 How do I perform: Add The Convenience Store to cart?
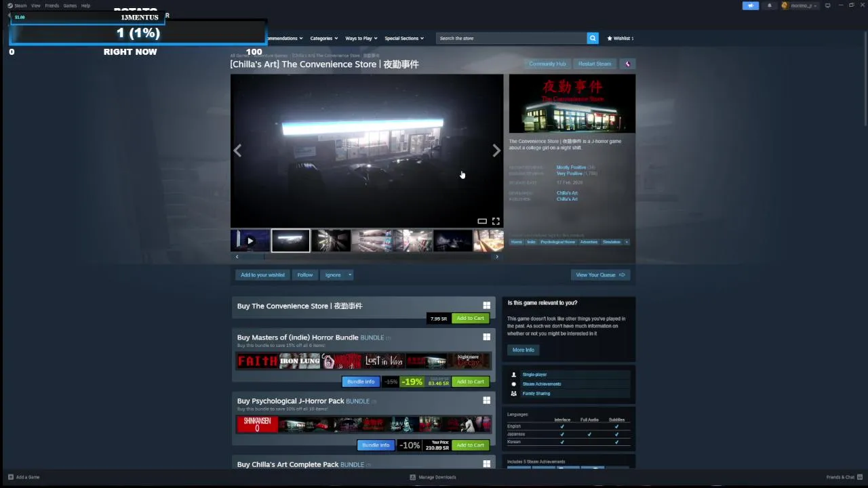coord(470,318)
